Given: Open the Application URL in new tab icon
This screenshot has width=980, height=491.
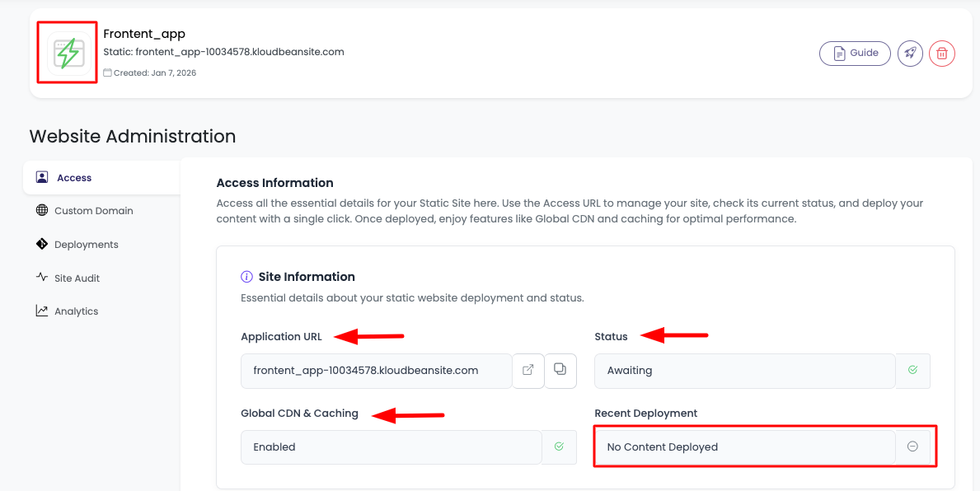Looking at the screenshot, I should tap(528, 371).
